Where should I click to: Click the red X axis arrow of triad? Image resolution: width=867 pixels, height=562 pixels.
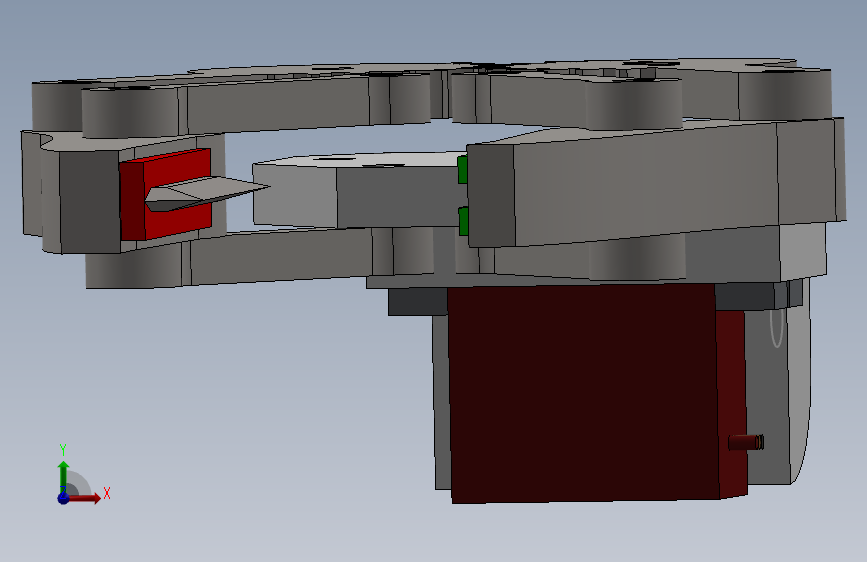pyautogui.click(x=86, y=498)
